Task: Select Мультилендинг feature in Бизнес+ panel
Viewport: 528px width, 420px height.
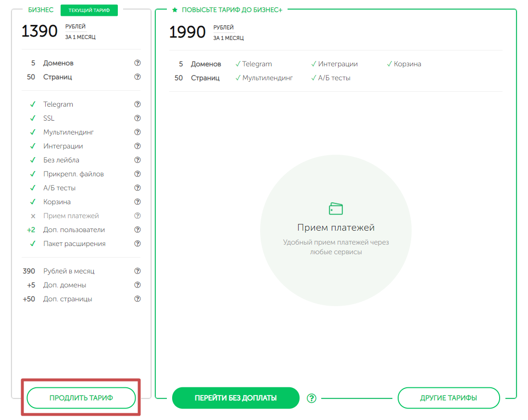Action: [x=267, y=78]
